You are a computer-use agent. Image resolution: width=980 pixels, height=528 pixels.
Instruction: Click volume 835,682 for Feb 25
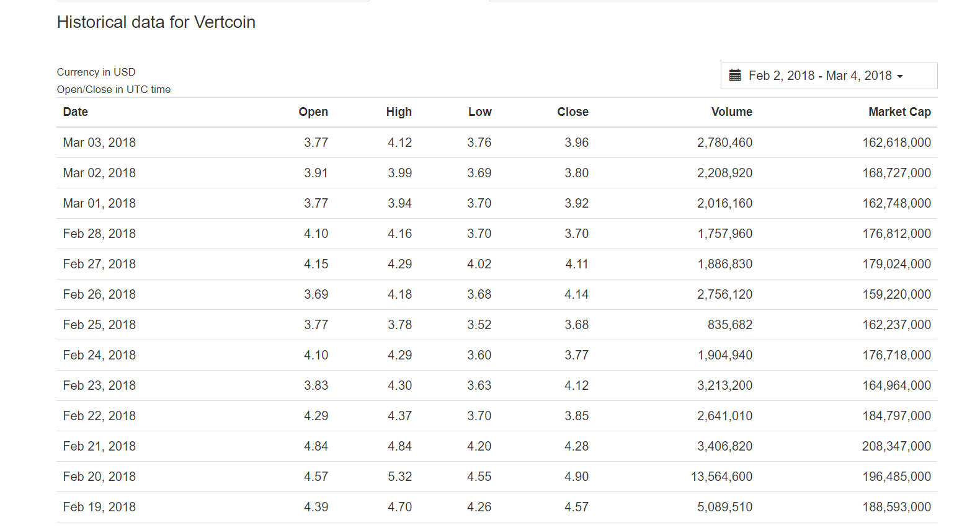pos(730,325)
